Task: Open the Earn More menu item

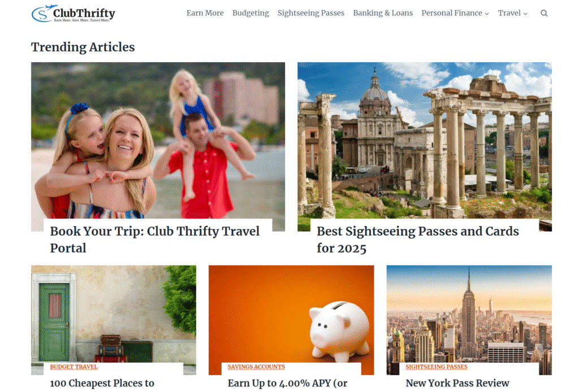Action: 205,13
